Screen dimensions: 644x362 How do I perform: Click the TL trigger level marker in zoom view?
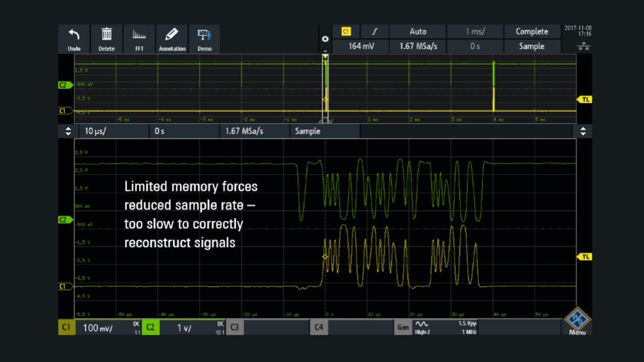click(x=584, y=256)
